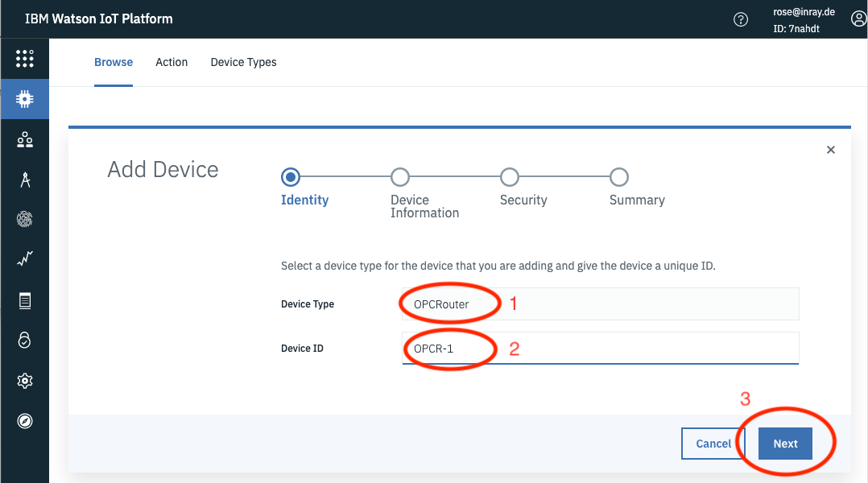Viewport: 868px width, 483px height.
Task: Open Settings using the gear icon
Action: (x=24, y=380)
